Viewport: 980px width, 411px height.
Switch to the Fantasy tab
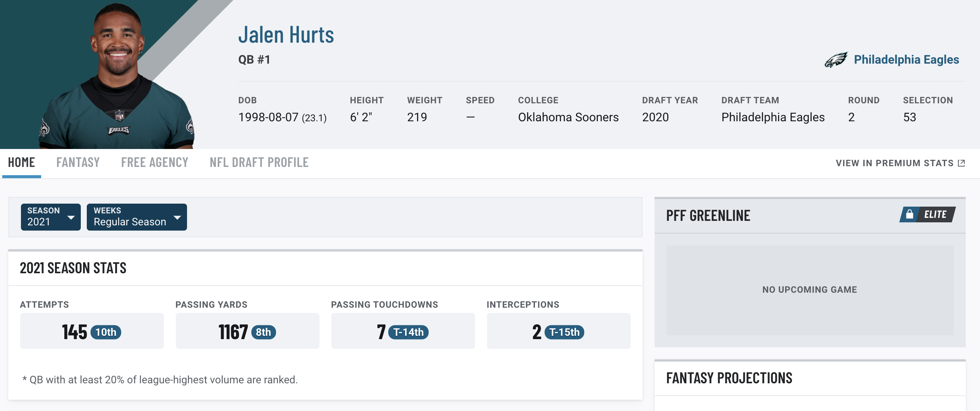(x=78, y=163)
